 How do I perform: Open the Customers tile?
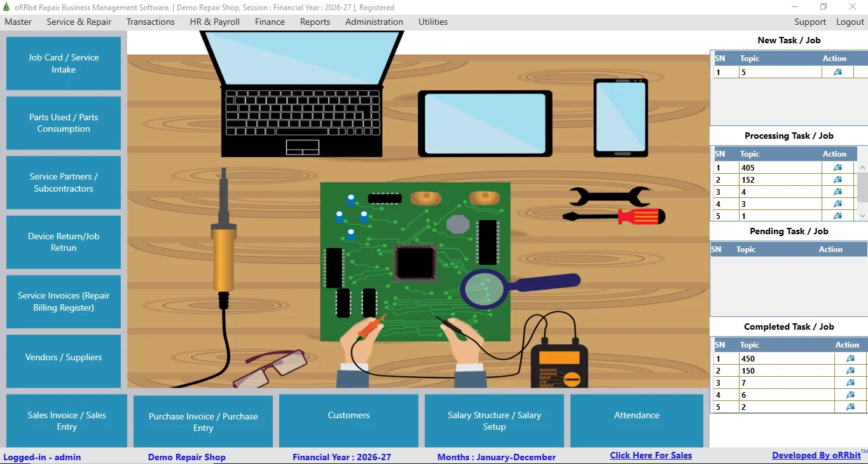pyautogui.click(x=348, y=421)
